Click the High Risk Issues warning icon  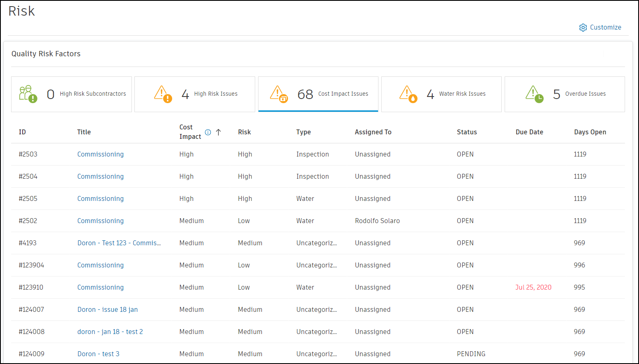click(x=163, y=94)
